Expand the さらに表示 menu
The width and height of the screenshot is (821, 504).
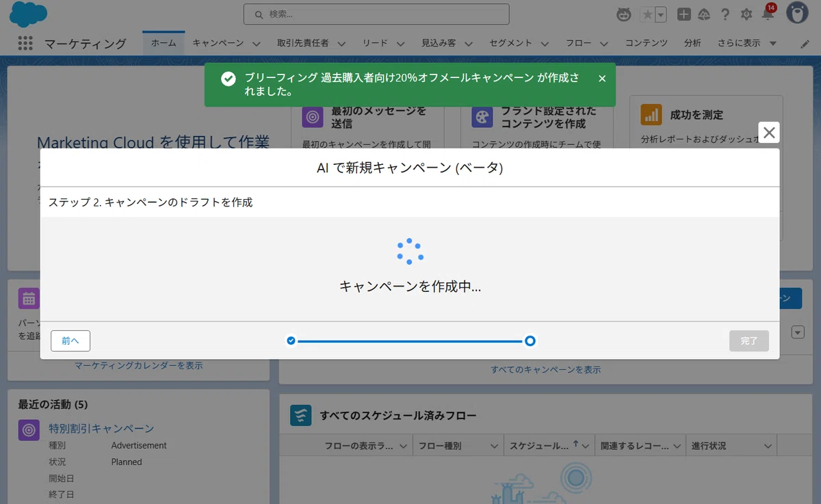pos(747,42)
